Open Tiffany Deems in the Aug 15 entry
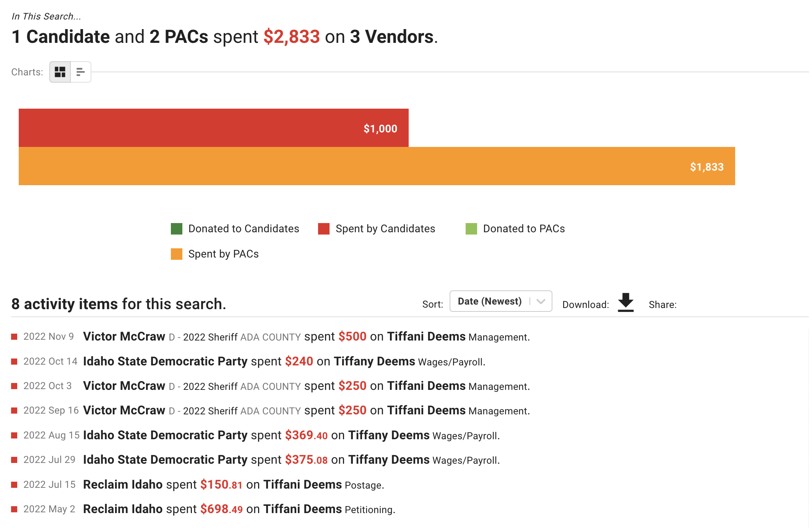The width and height of the screenshot is (812, 528). [x=389, y=435]
